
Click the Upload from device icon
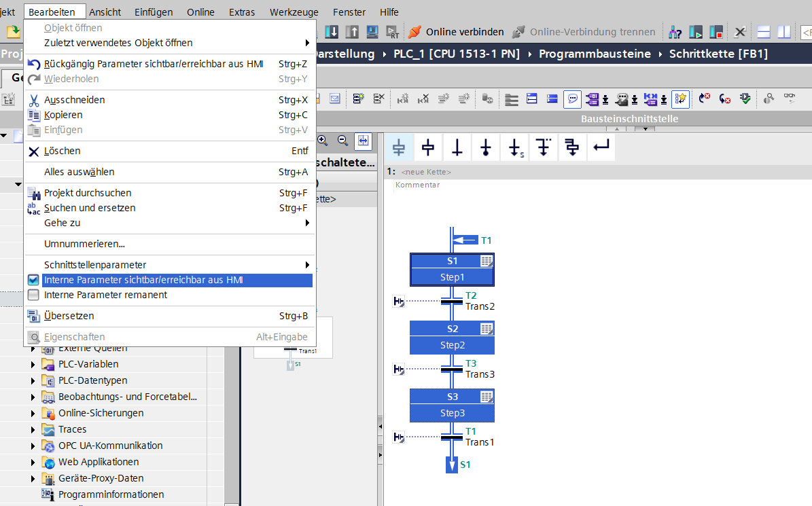[352, 32]
